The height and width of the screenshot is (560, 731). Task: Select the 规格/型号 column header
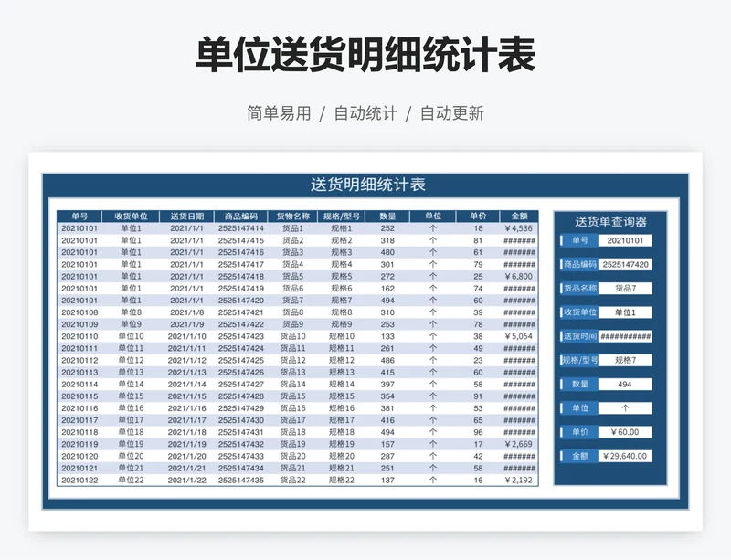pos(341,217)
